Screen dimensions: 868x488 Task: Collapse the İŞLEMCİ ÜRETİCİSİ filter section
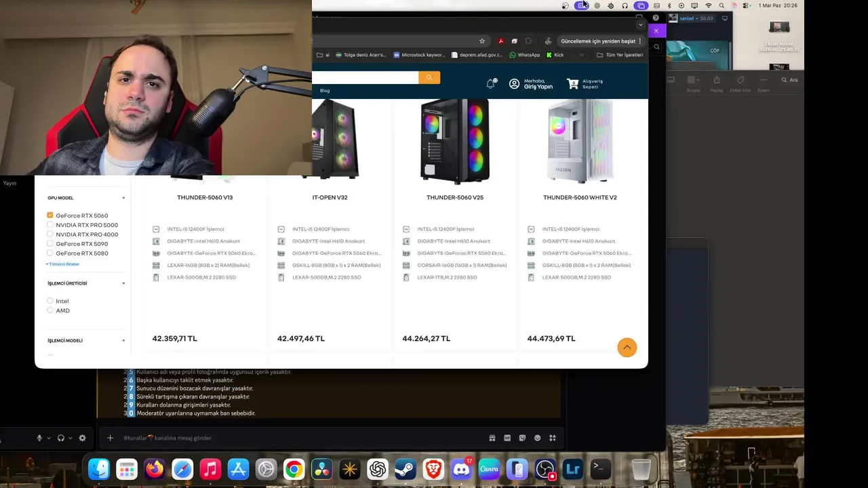point(123,283)
